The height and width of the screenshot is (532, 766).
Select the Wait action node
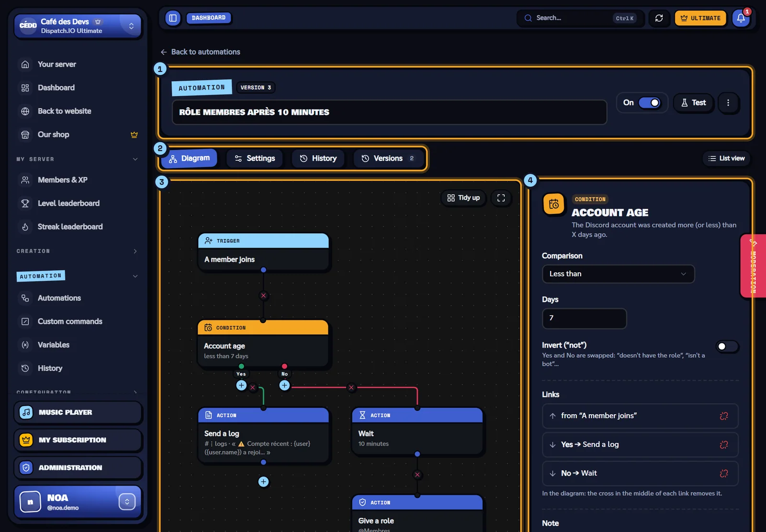[x=417, y=431]
